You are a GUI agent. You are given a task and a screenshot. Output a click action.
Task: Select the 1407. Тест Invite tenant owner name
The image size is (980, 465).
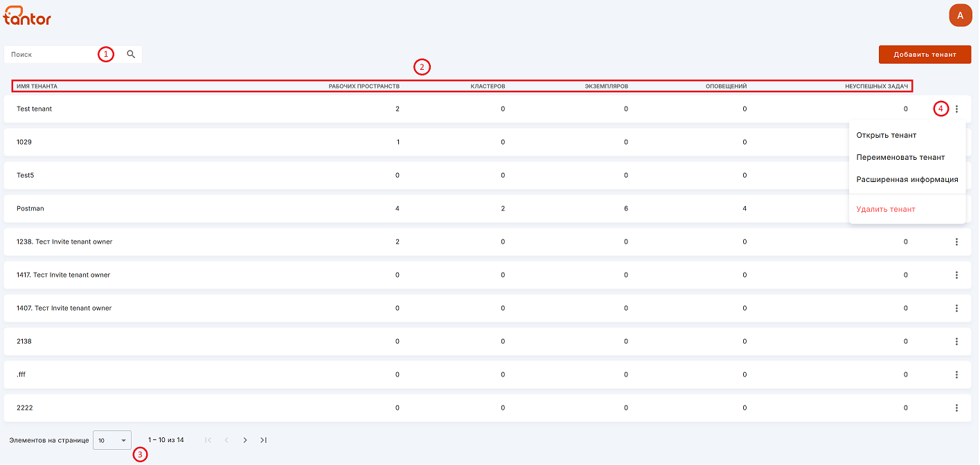pyautogui.click(x=64, y=308)
